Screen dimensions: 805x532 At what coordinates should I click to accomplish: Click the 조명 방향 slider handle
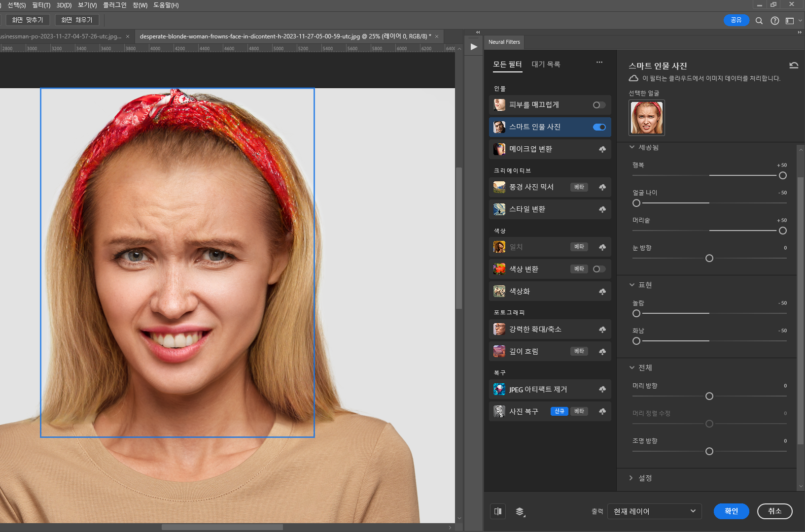(709, 451)
